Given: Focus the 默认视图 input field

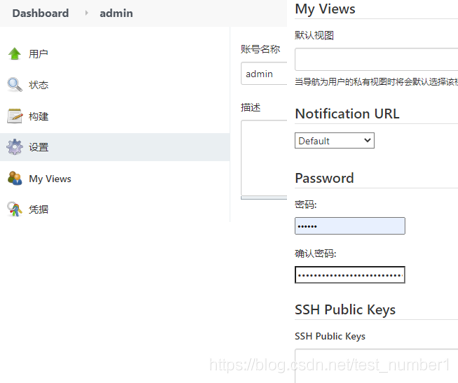Looking at the screenshot, I should pos(376,59).
